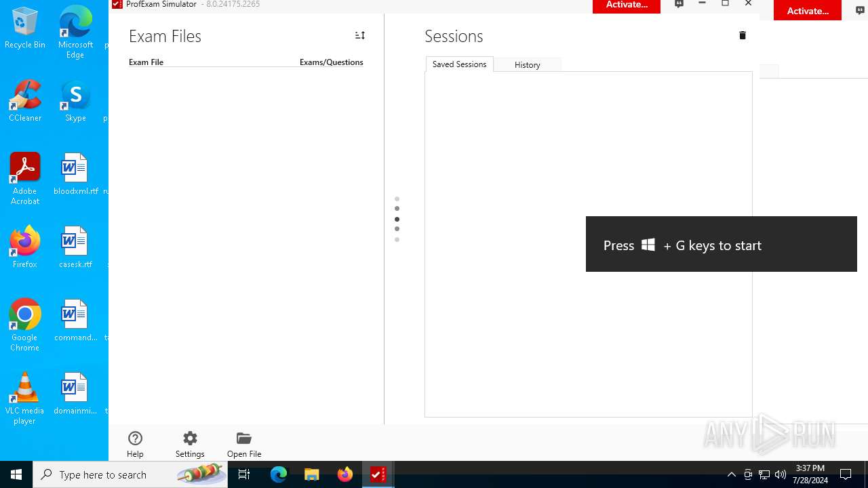
Task: Open the Help icon in ProfExam
Action: tap(135, 445)
